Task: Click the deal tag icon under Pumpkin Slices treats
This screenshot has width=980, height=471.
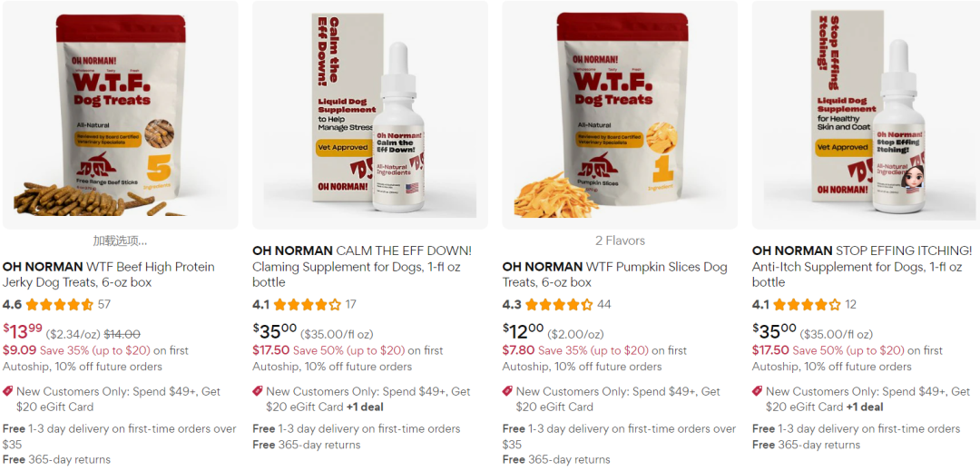Action: (507, 392)
